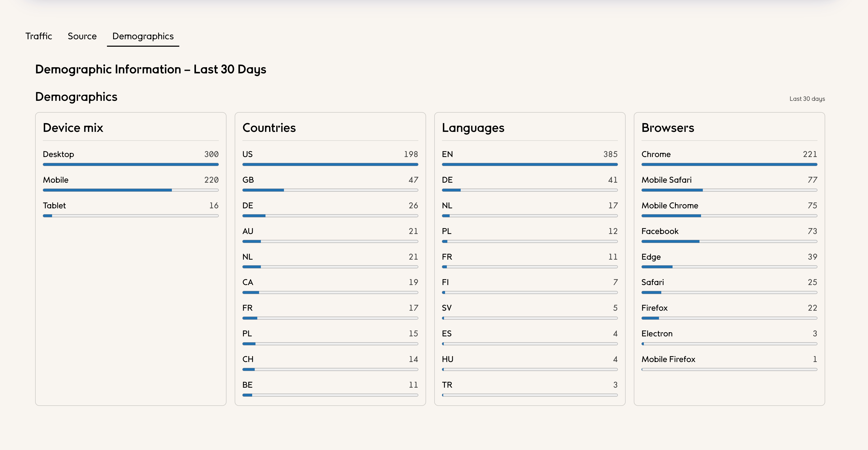The image size is (868, 450).
Task: Click the Mobile count value 220
Action: 211,180
